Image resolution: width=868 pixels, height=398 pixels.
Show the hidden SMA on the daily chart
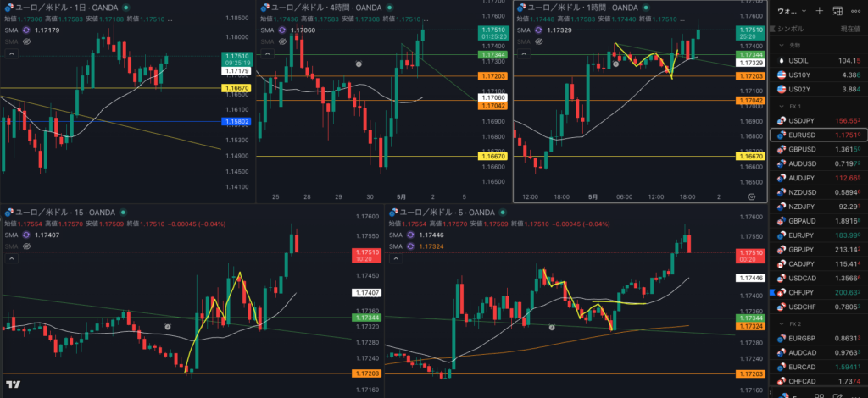(x=26, y=41)
